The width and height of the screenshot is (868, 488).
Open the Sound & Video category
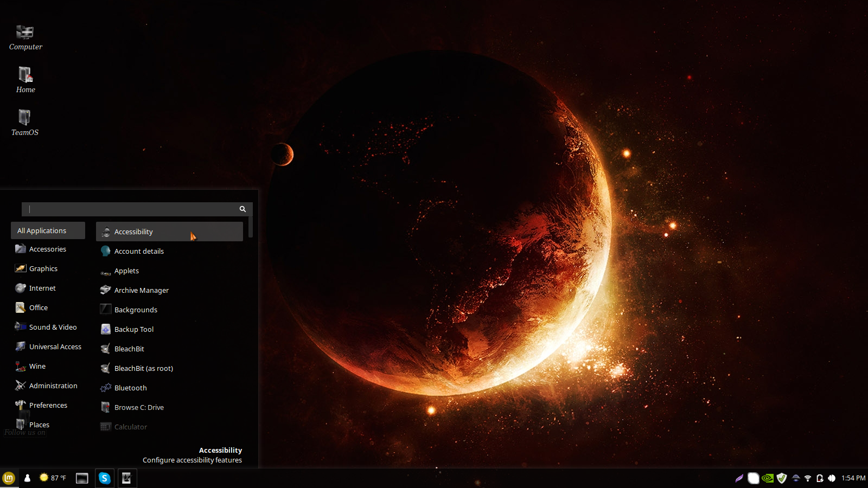click(48, 327)
